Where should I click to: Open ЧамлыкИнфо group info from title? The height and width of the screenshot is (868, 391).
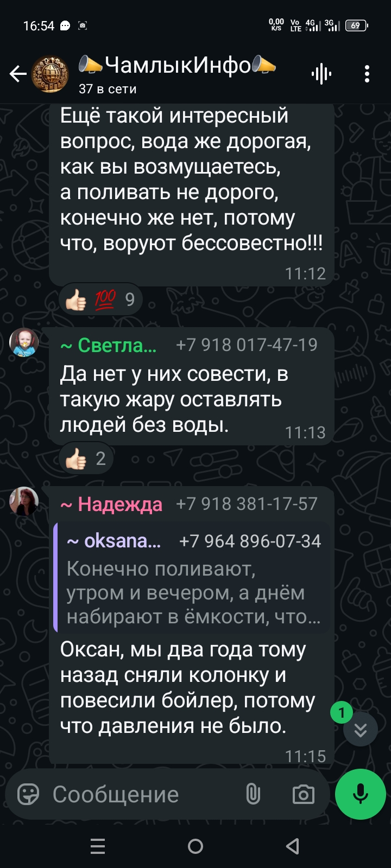[177, 65]
